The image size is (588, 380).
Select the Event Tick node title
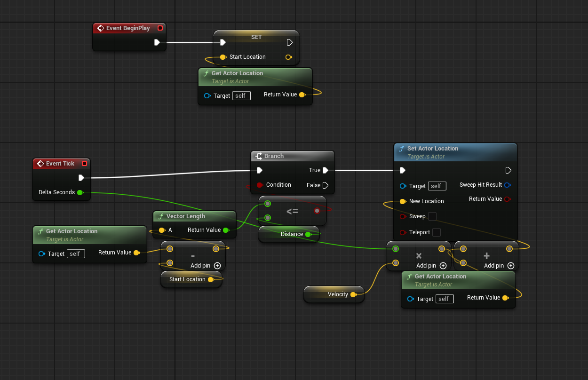coord(60,164)
